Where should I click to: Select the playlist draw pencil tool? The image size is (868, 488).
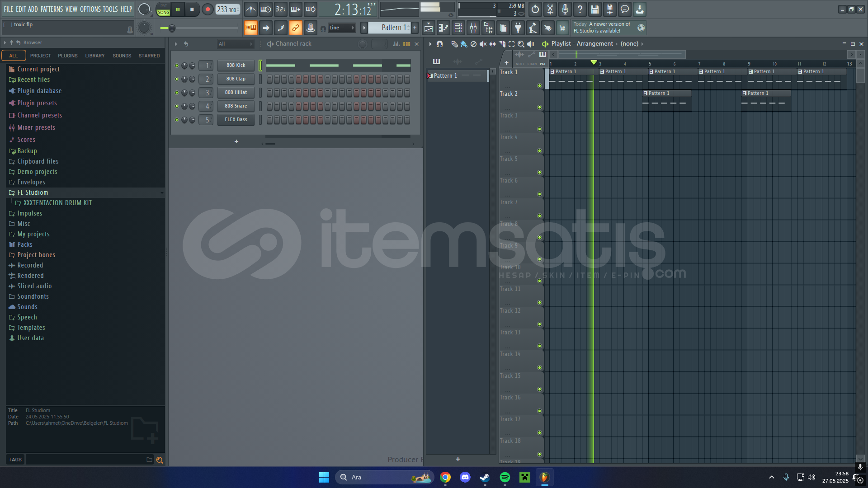[x=454, y=44]
